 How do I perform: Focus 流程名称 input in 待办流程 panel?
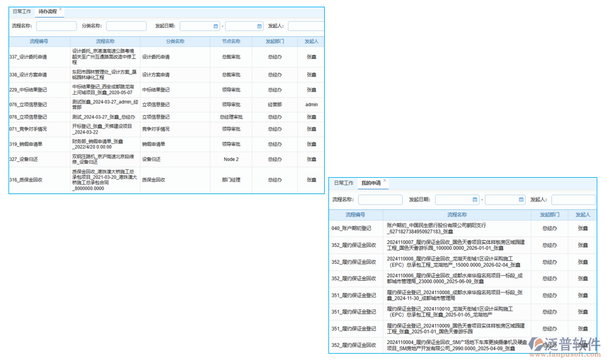tap(56, 26)
